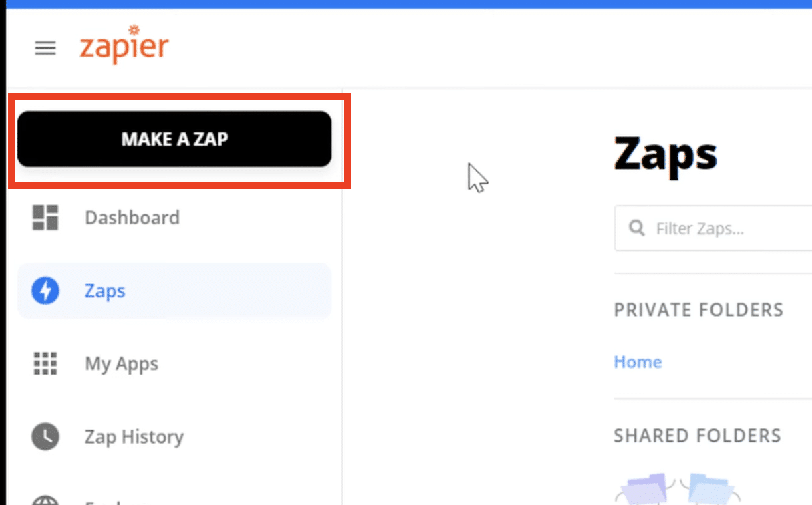This screenshot has width=812, height=505.
Task: Click the globe icon below Zap History
Action: point(45,500)
